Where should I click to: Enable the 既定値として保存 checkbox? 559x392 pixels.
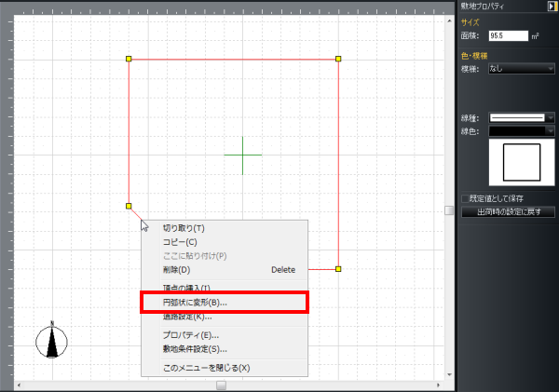pyautogui.click(x=467, y=198)
